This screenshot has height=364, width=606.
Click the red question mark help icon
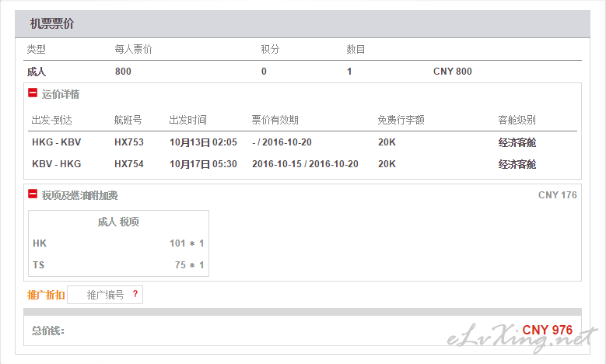135,294
